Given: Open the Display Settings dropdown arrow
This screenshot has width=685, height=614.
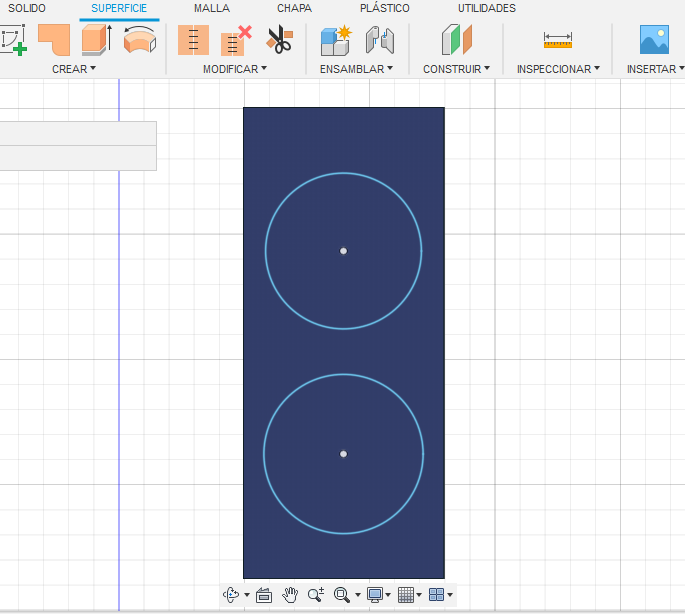Looking at the screenshot, I should click(388, 595).
